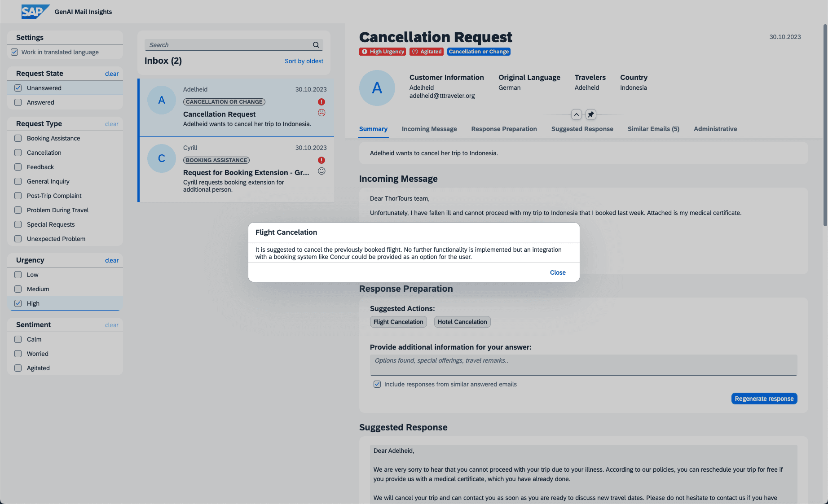Screen dimensions: 828x504
Task: Check the Calm sentiment filter
Action: (18, 339)
